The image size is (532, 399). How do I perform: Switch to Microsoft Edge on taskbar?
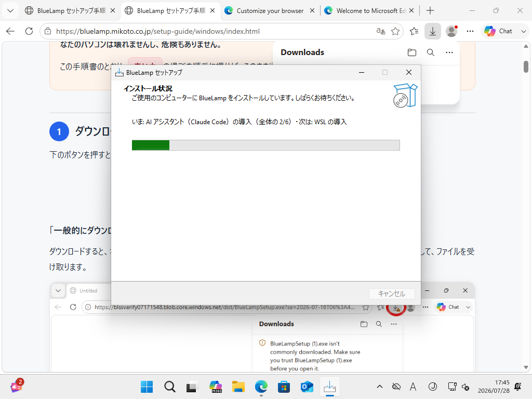point(261,387)
